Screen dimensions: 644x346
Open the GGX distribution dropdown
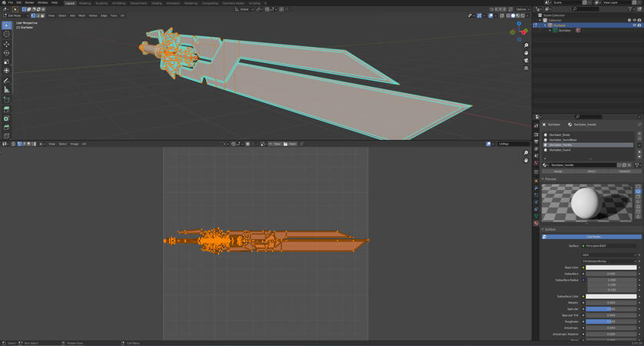point(609,255)
